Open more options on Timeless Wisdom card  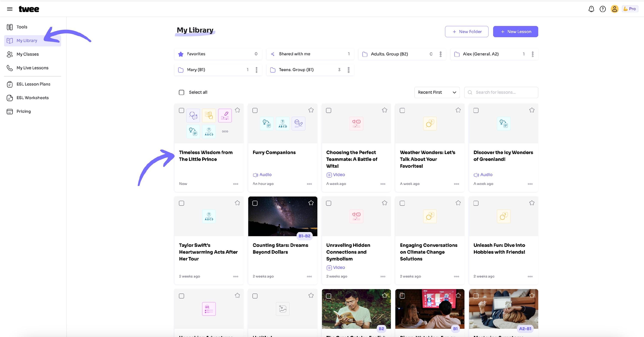pyautogui.click(x=236, y=184)
